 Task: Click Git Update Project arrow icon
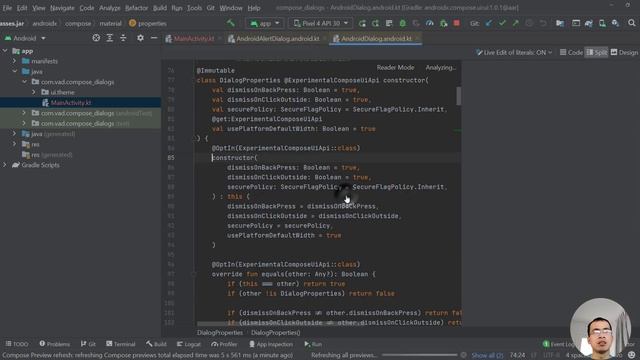tap(489, 23)
